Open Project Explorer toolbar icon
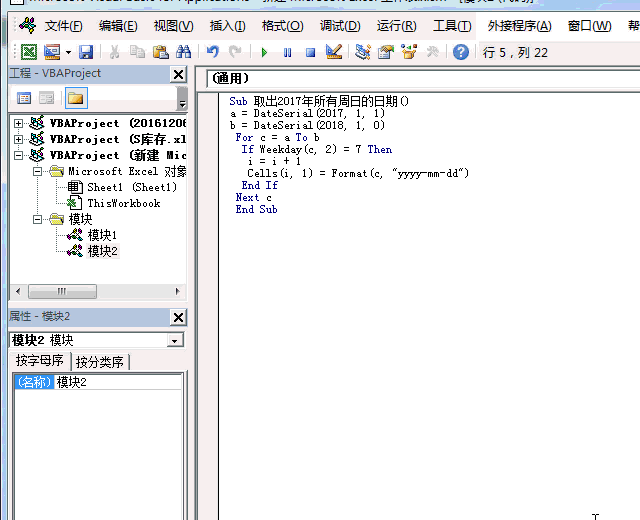This screenshot has width=640, height=520. 362,52
